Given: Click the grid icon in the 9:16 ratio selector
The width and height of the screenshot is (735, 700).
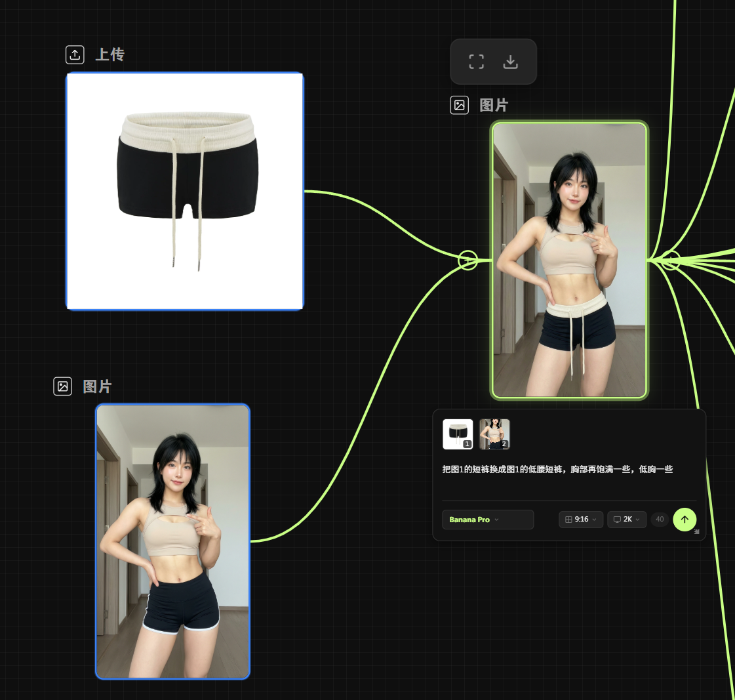Looking at the screenshot, I should [568, 520].
